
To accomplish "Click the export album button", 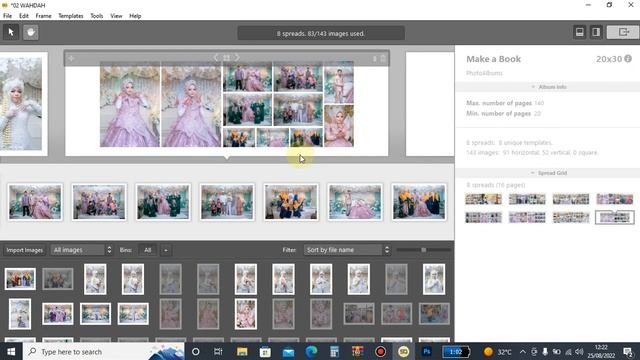I will pyautogui.click(x=623, y=32).
